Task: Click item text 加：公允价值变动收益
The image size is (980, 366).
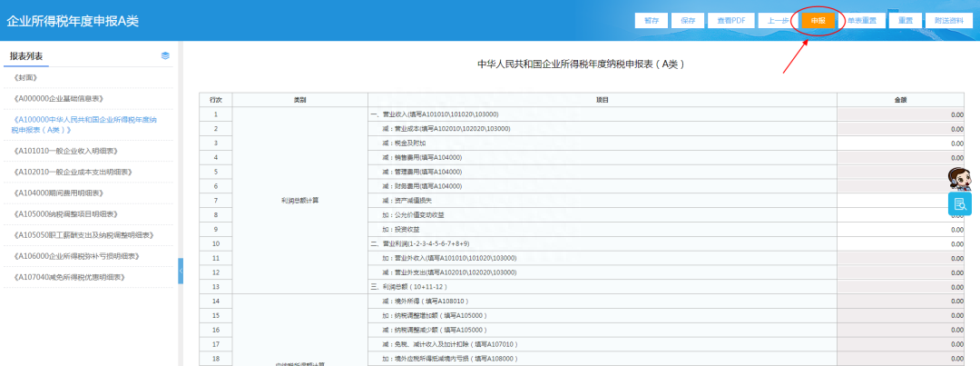Action: (x=413, y=215)
